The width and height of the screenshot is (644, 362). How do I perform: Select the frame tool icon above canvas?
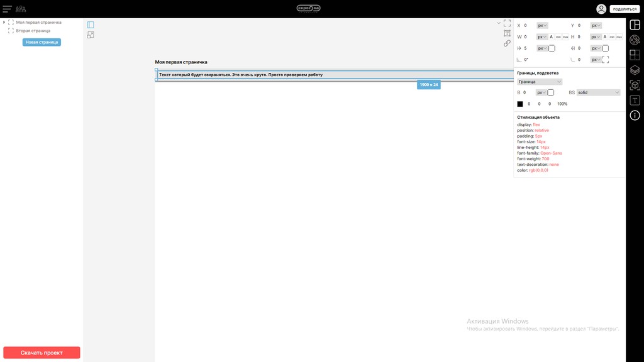point(508,23)
